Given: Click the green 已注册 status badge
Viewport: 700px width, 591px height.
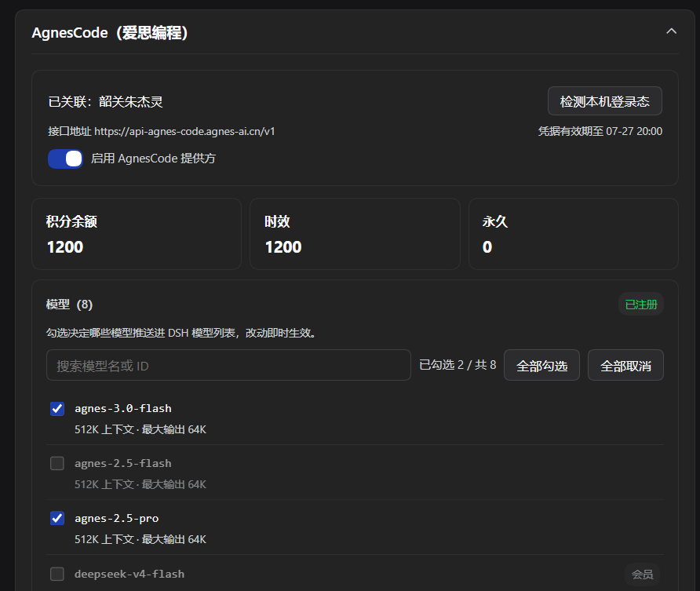Looking at the screenshot, I should click(641, 305).
